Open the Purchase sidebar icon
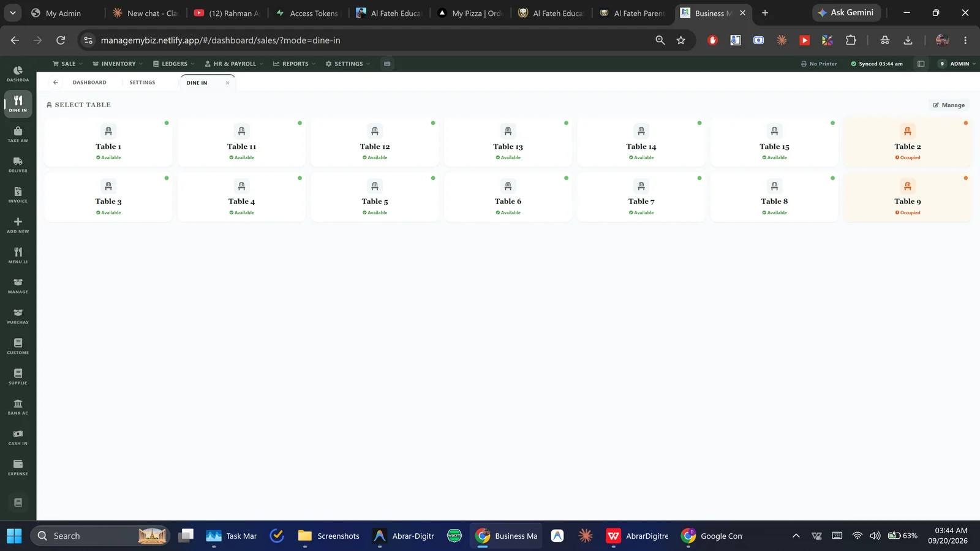 [x=18, y=317]
